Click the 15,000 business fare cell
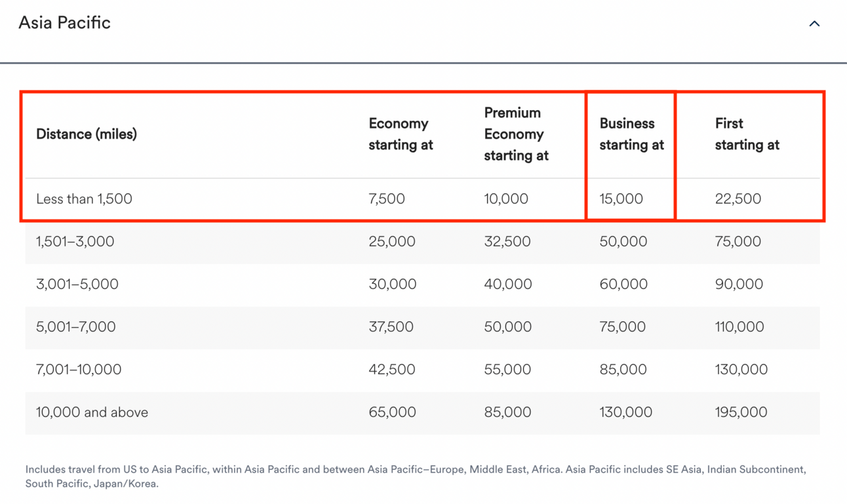Screen dimensions: 847x504 click(x=621, y=199)
